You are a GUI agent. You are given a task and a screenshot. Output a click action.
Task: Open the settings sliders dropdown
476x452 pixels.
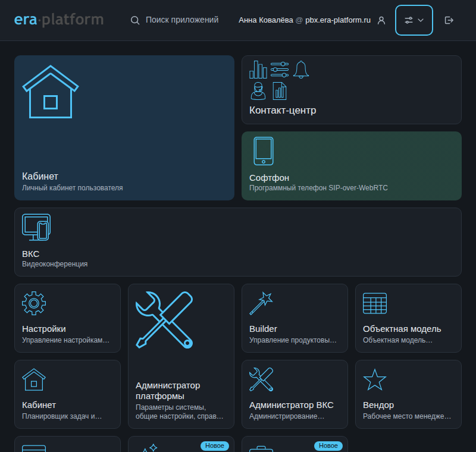pyautogui.click(x=414, y=20)
